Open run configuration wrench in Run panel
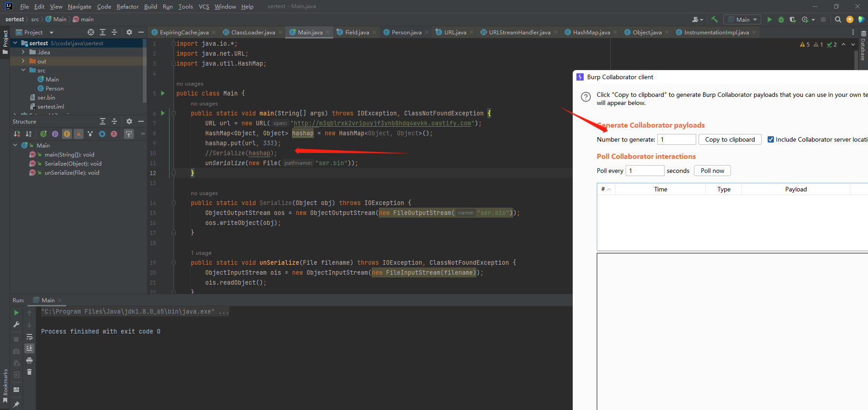The width and height of the screenshot is (868, 410). click(x=16, y=324)
